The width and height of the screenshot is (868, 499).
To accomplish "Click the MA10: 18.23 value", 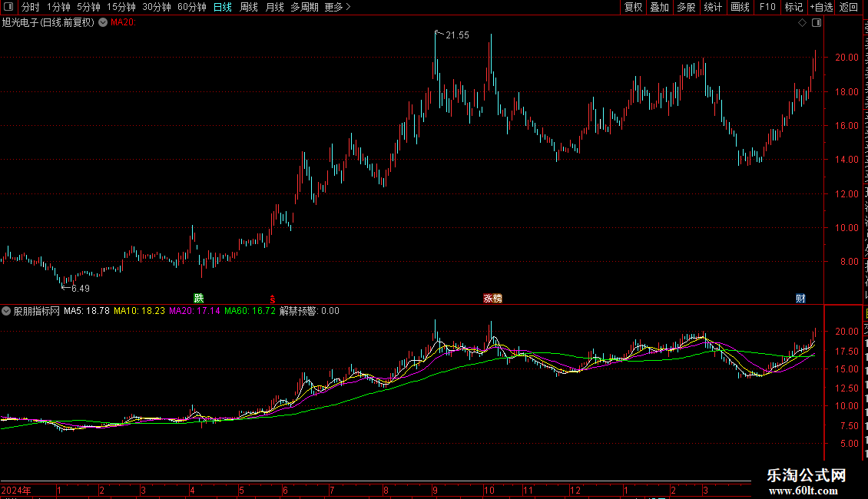I will [x=140, y=311].
